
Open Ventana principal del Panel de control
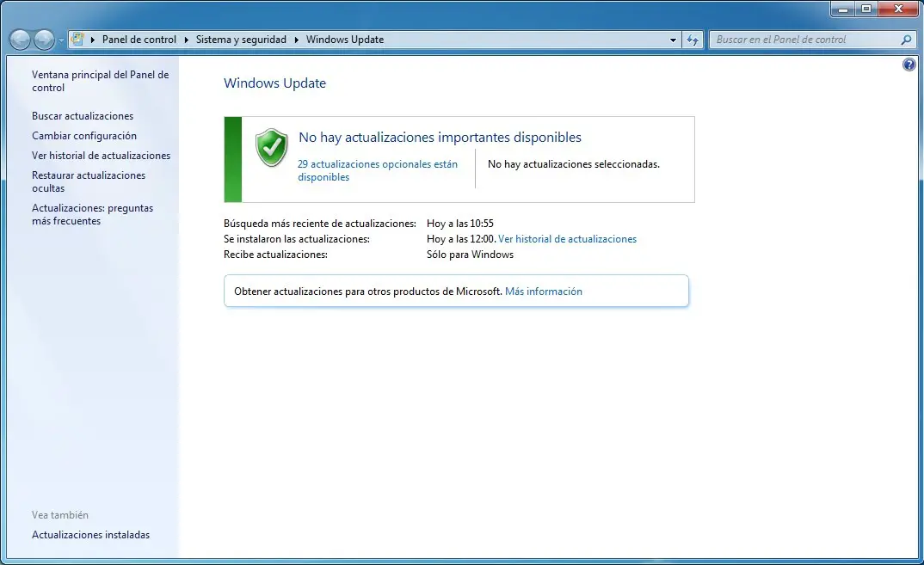click(x=100, y=82)
